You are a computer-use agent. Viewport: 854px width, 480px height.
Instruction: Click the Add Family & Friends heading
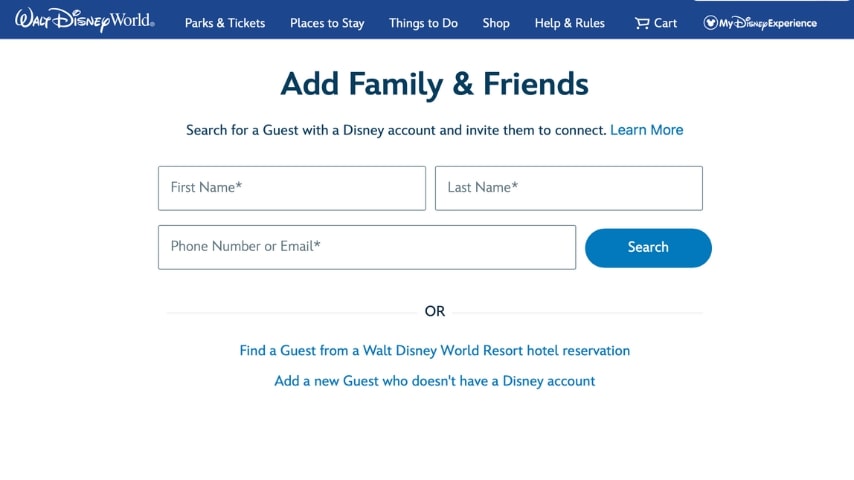(x=435, y=84)
